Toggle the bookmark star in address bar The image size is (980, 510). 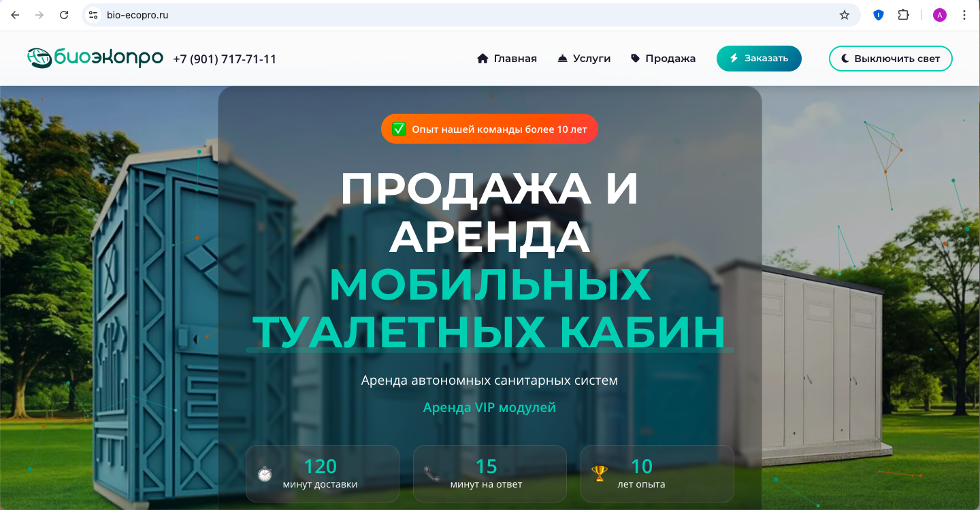point(844,14)
